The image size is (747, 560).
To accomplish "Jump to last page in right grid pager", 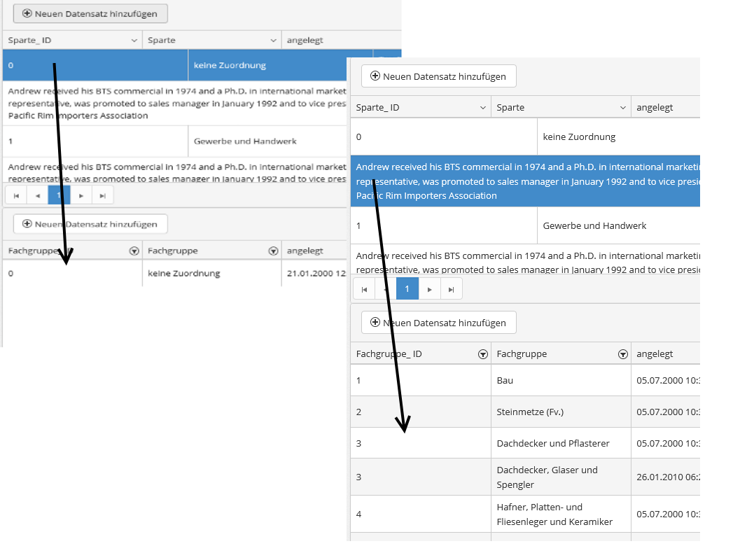I will click(x=452, y=289).
